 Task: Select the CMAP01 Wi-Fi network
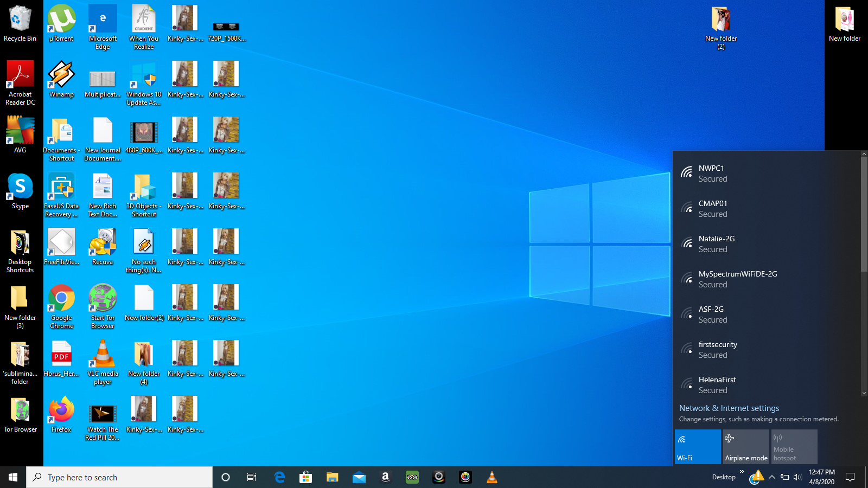point(767,209)
